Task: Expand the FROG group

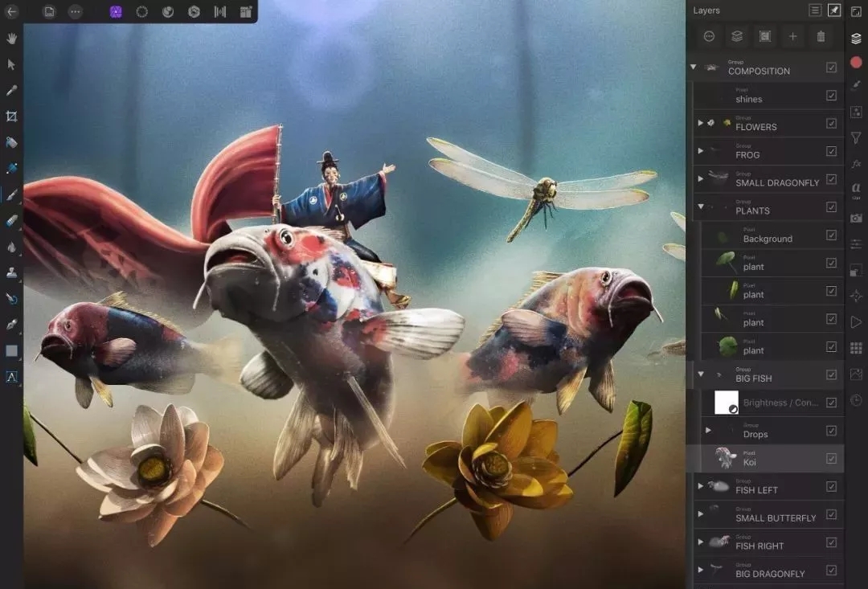Action: [x=700, y=151]
